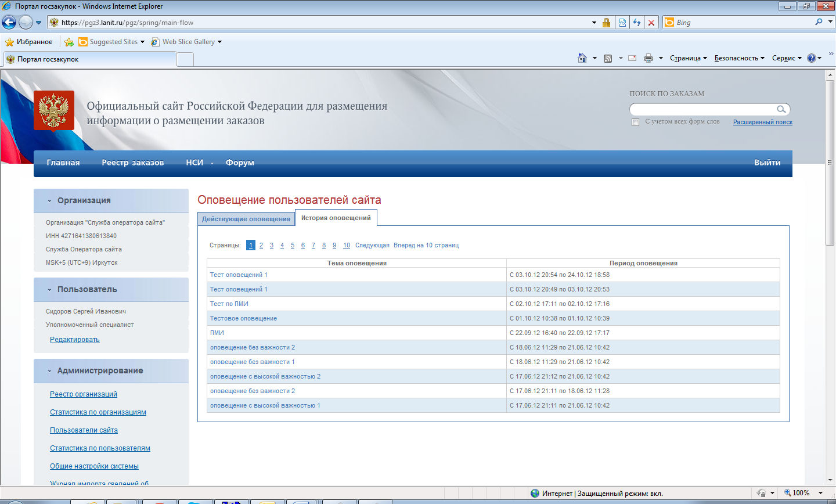Viewport: 836px width, 504px height.
Task: Open address bar history dropdown arrow
Action: pos(594,23)
